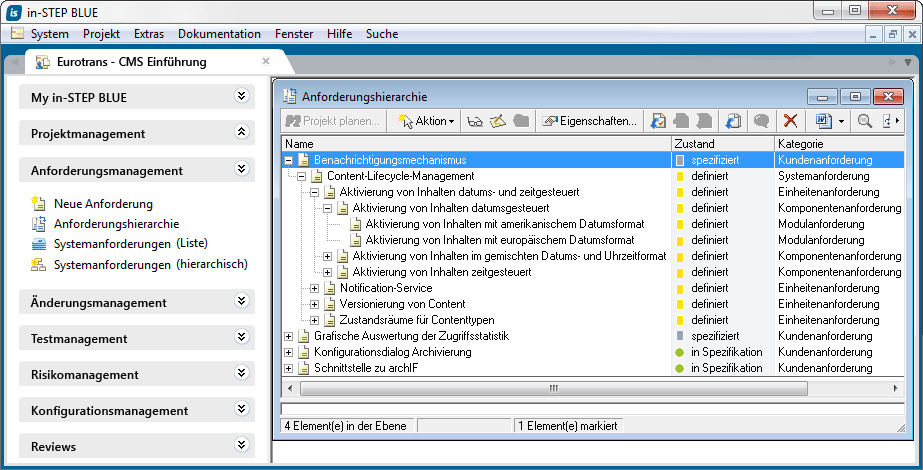The image size is (923, 470).
Task: Click the Systemanforderungen (hierarchisch) sidebar icon
Action: [x=39, y=264]
